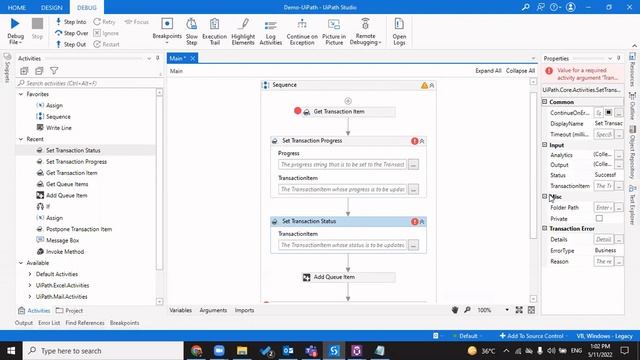Click error icon on Set Transaction Status

415,222
